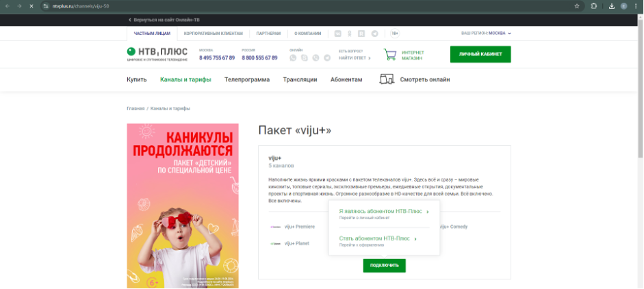
Task: Click Каналы и тарифы breadcrumb
Action: click(170, 108)
